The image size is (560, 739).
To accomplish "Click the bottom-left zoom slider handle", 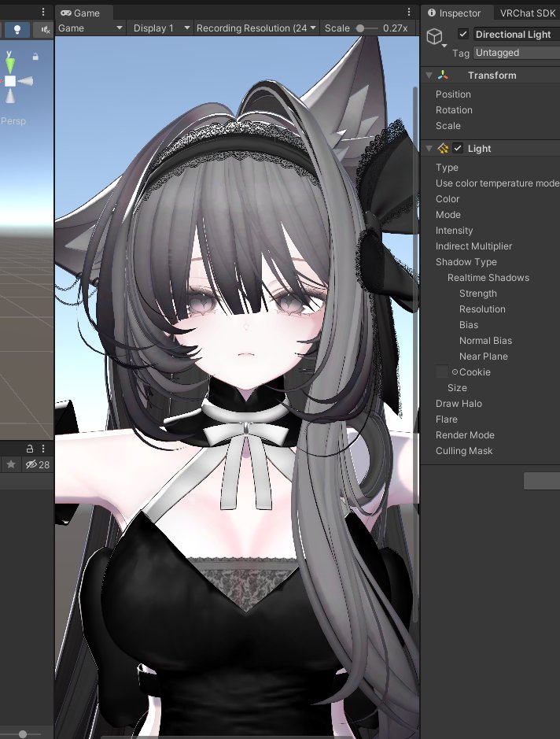I will coord(23,733).
